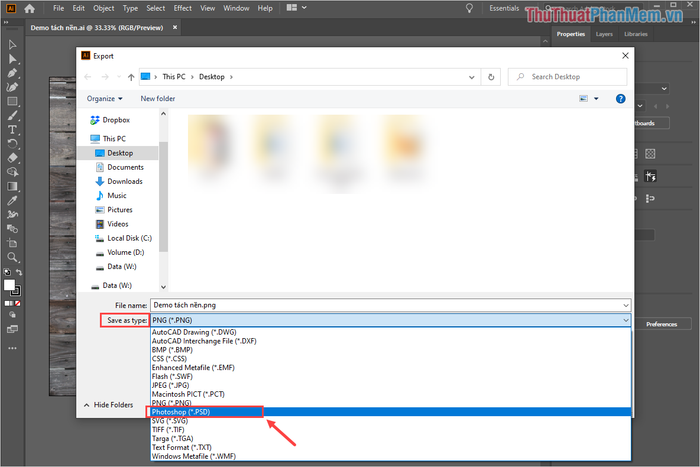This screenshot has height=467, width=700.
Task: Select the Eraser tool
Action: [x=12, y=158]
